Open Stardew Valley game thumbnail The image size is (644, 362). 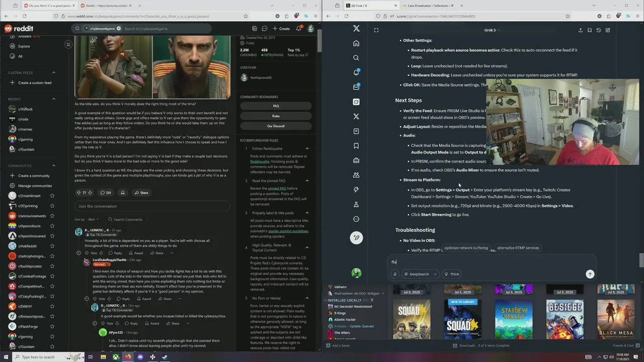[x=514, y=320]
